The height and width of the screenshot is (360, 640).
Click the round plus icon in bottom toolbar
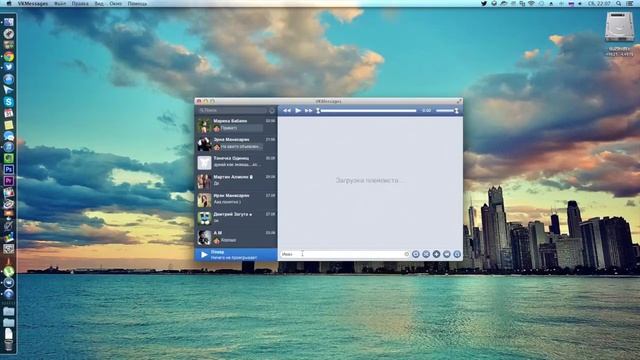[x=436, y=254]
